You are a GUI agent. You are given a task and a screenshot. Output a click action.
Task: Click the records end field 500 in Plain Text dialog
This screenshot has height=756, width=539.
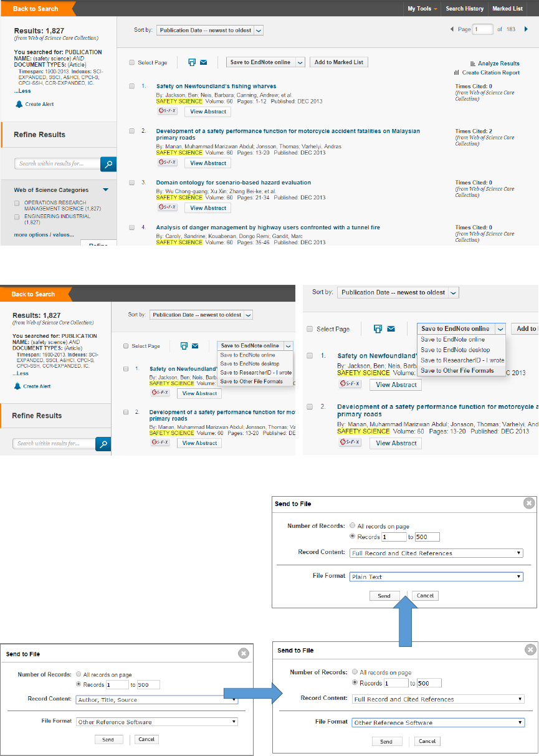pos(427,537)
